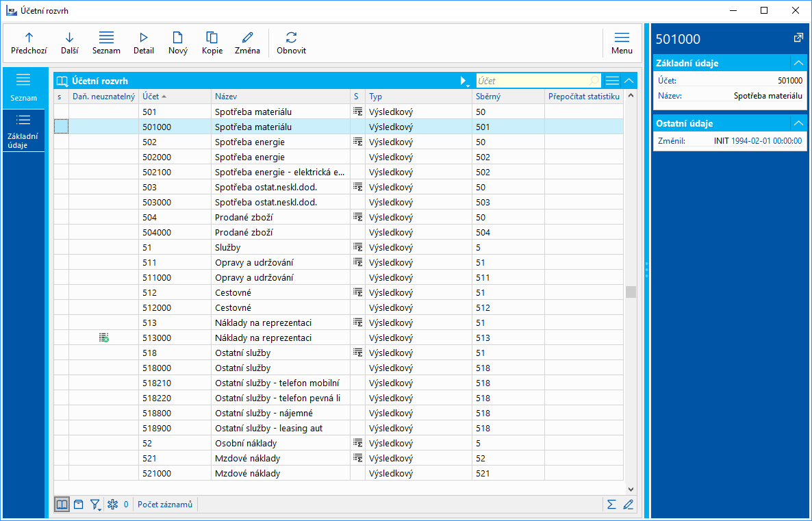Click the summary icon in row 513

click(x=357, y=322)
